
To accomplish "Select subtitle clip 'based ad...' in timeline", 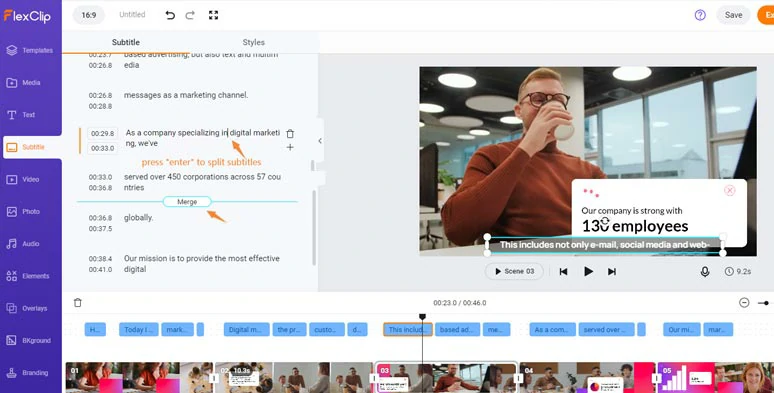I will point(457,329).
